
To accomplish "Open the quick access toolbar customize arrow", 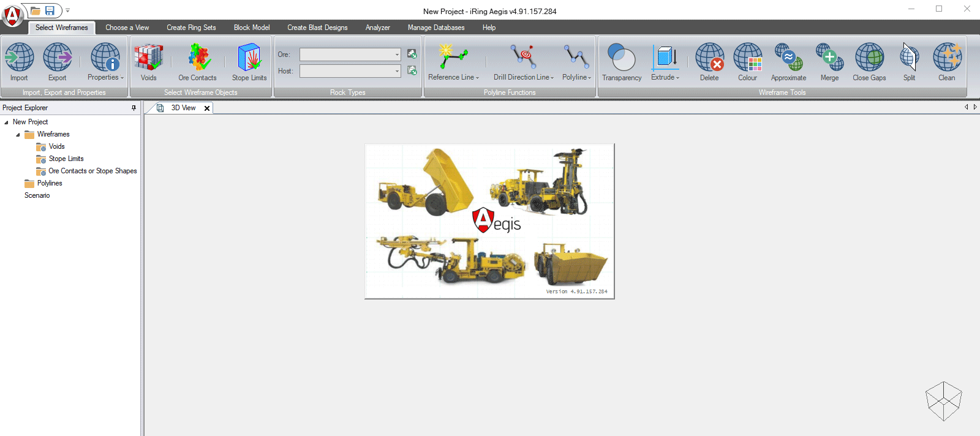I will tap(68, 11).
